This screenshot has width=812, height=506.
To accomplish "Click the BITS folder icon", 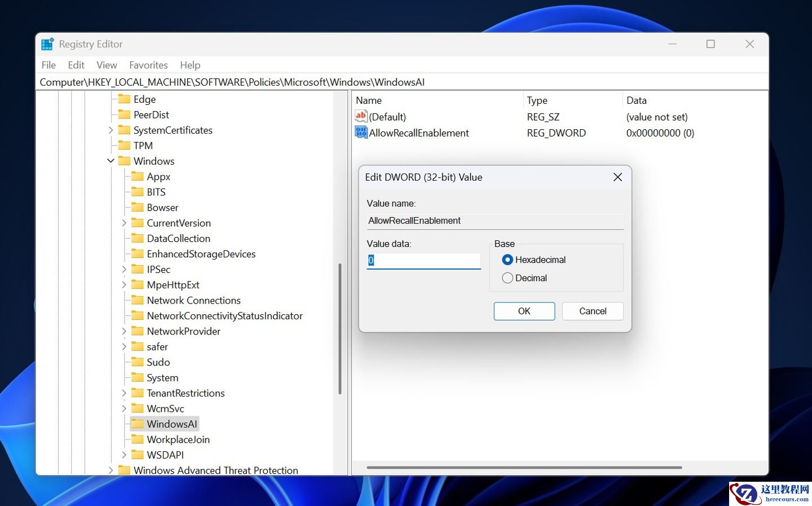I will point(137,192).
